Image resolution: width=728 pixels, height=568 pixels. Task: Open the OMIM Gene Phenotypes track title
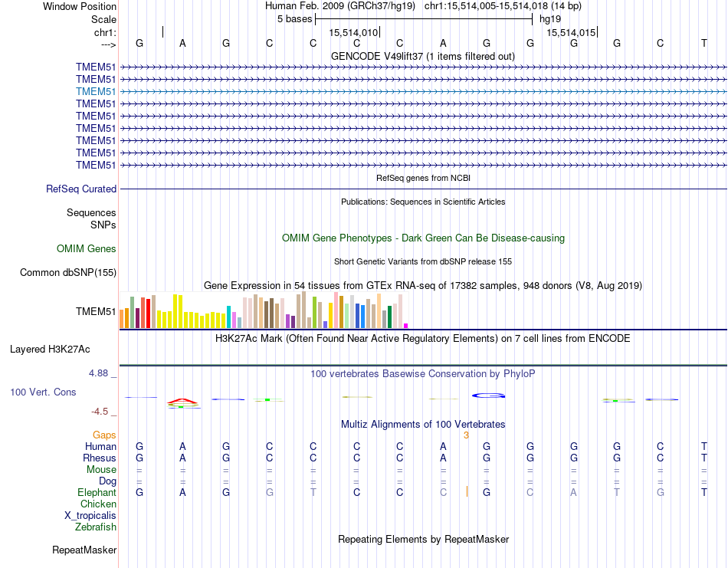click(423, 238)
